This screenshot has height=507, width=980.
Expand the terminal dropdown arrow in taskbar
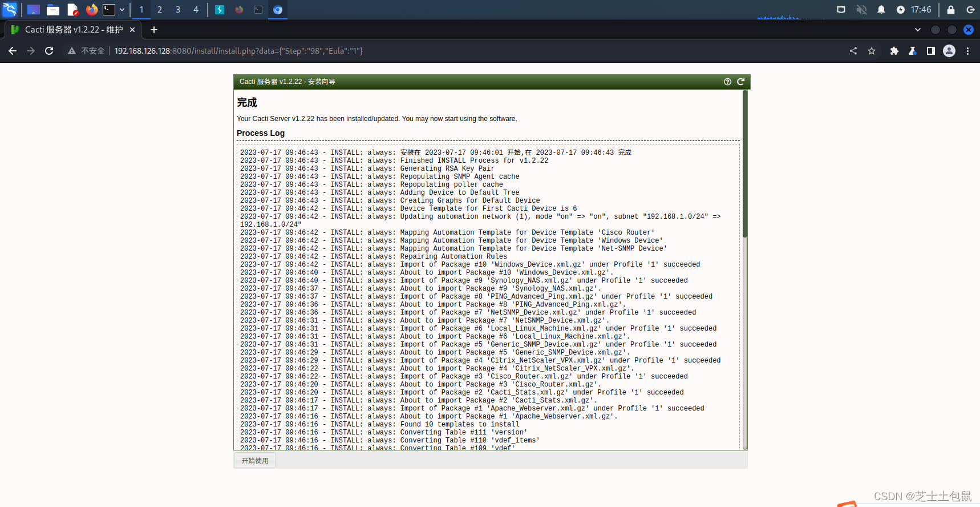coord(122,10)
